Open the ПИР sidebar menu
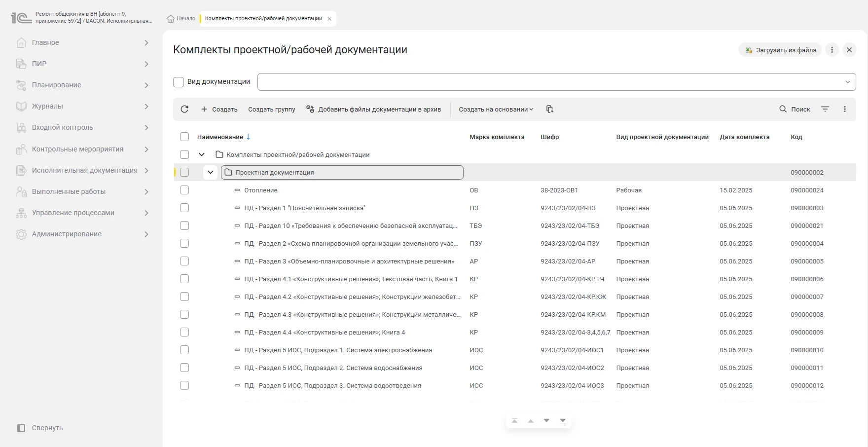The height and width of the screenshot is (447, 868). click(x=82, y=64)
